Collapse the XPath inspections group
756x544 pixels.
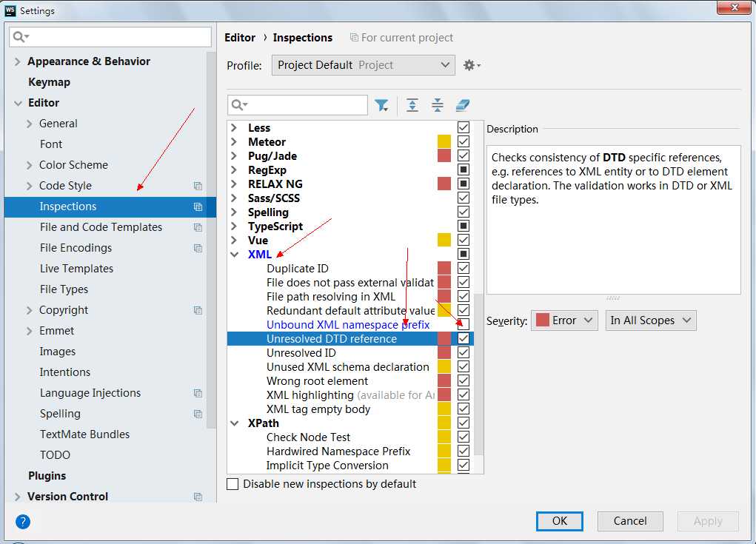[x=234, y=423]
